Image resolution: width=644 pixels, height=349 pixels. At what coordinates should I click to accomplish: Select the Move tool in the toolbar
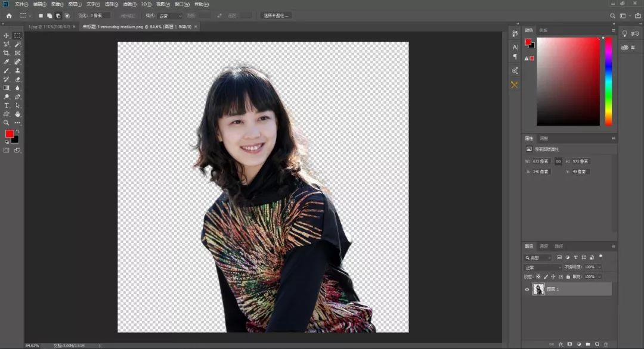click(x=7, y=35)
